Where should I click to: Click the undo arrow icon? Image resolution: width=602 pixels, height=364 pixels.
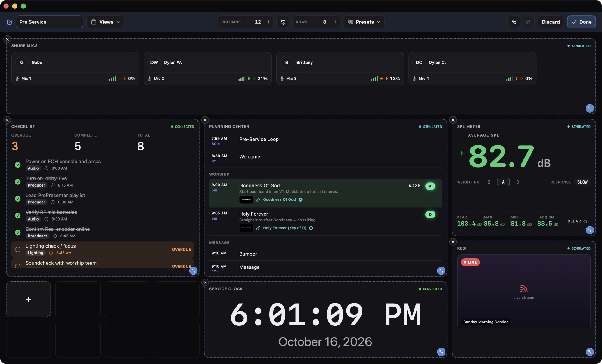click(514, 22)
